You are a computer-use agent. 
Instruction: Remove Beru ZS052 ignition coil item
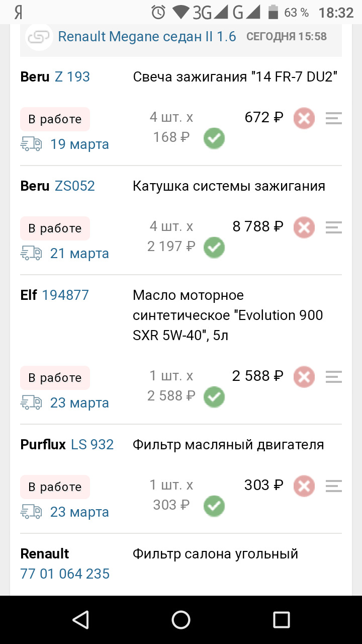(x=304, y=228)
